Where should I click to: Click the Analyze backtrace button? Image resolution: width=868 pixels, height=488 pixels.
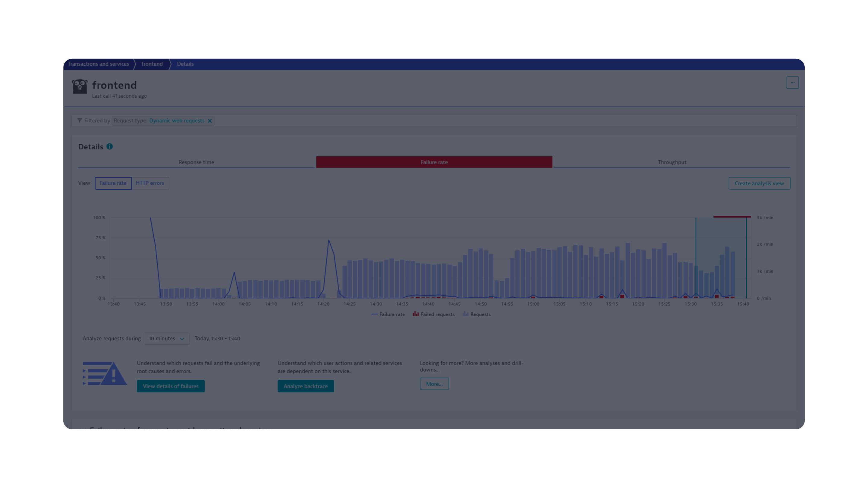point(305,386)
